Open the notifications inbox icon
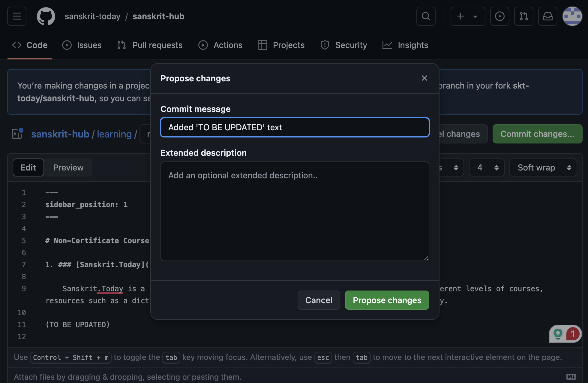The image size is (588, 383). 547,16
